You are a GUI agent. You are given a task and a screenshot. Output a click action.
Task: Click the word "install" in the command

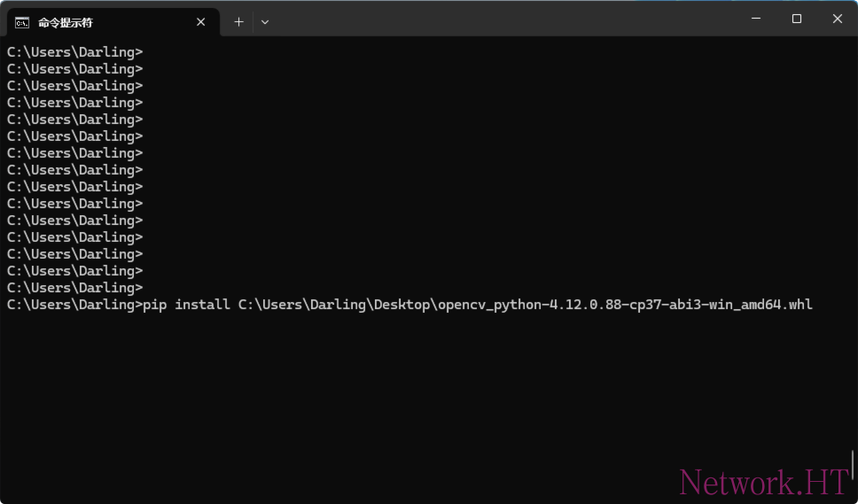[x=202, y=305]
